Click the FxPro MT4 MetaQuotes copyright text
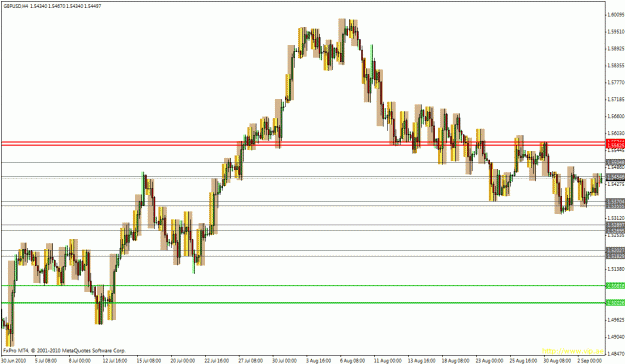This screenshot has height=364, width=625. pos(64,351)
